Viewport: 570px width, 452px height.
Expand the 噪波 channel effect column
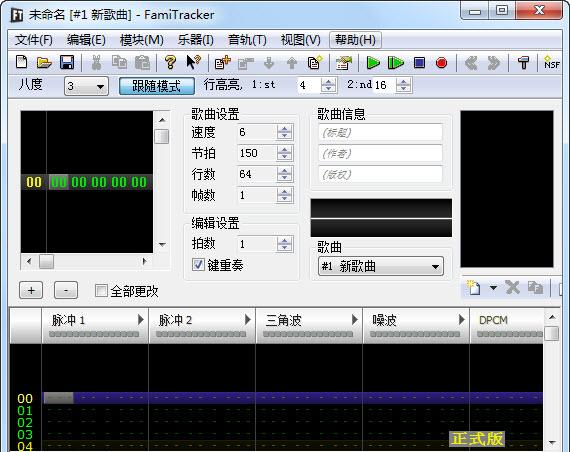tap(462, 320)
